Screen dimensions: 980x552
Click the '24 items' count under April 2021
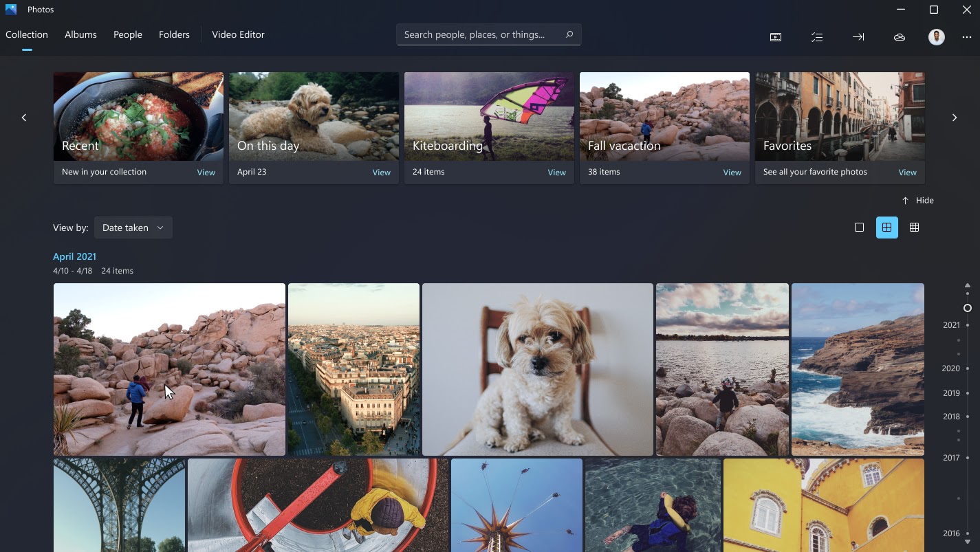[117, 271]
